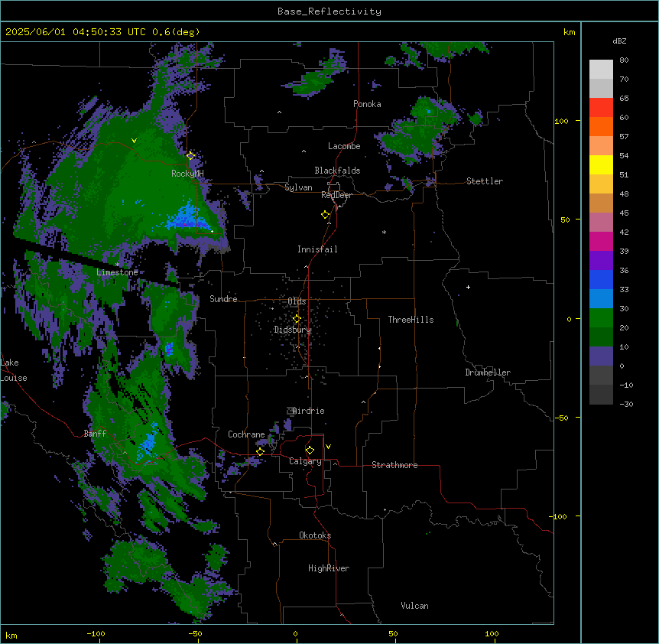
Task: Click the Innisfail city label
Action: [x=317, y=249]
